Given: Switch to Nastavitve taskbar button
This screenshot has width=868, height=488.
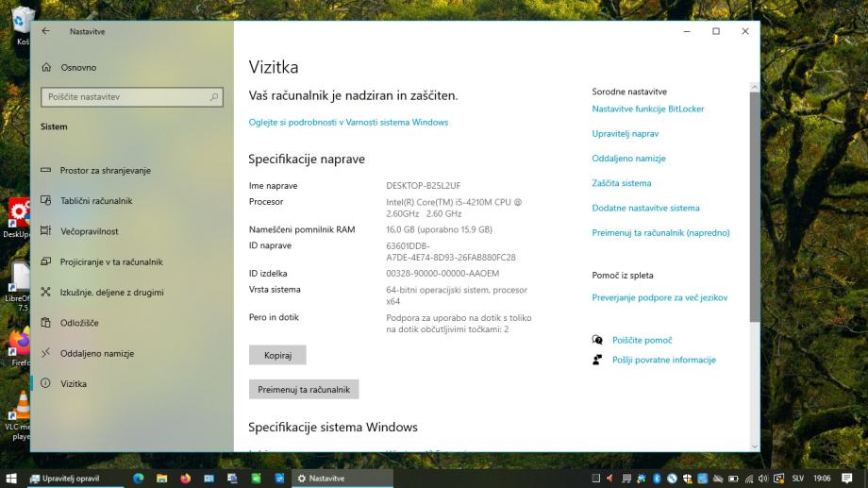Looking at the screenshot, I should coord(342,479).
